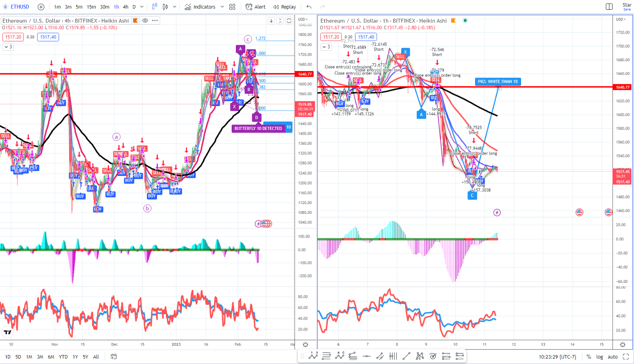Collapse the indicator legend on the 4h chart
634x364 pixels.
coord(8,47)
